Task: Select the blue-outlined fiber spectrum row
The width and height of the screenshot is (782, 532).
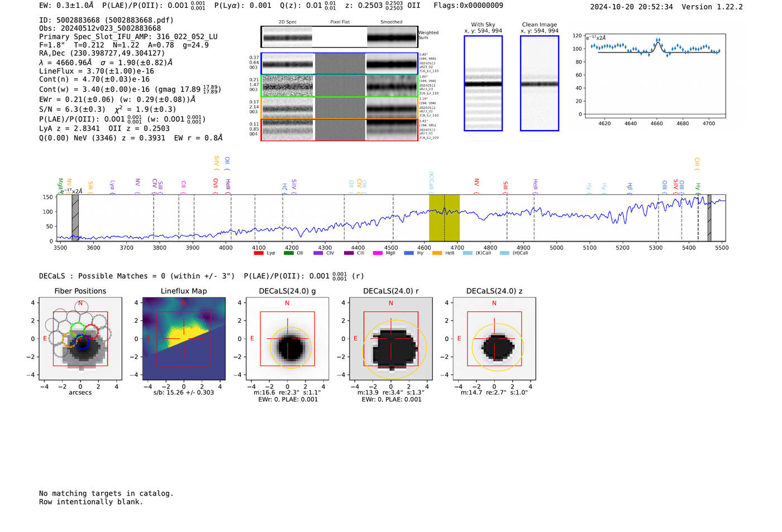Action: [340, 64]
